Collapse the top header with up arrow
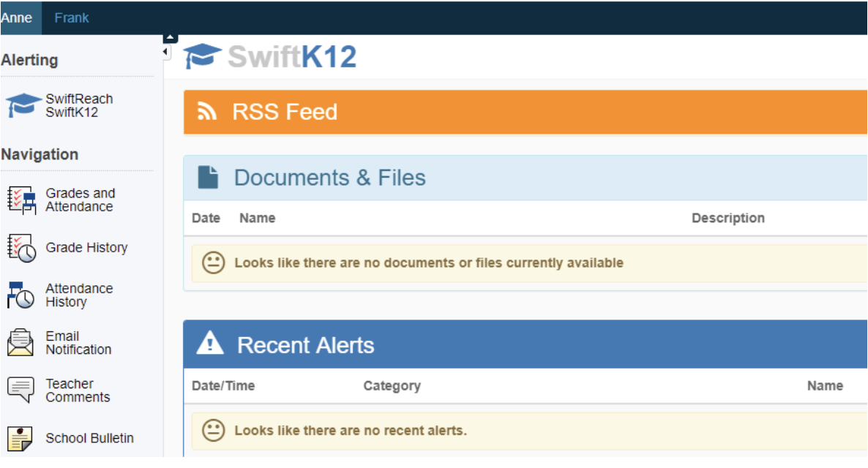This screenshot has height=468, width=868. click(x=170, y=38)
